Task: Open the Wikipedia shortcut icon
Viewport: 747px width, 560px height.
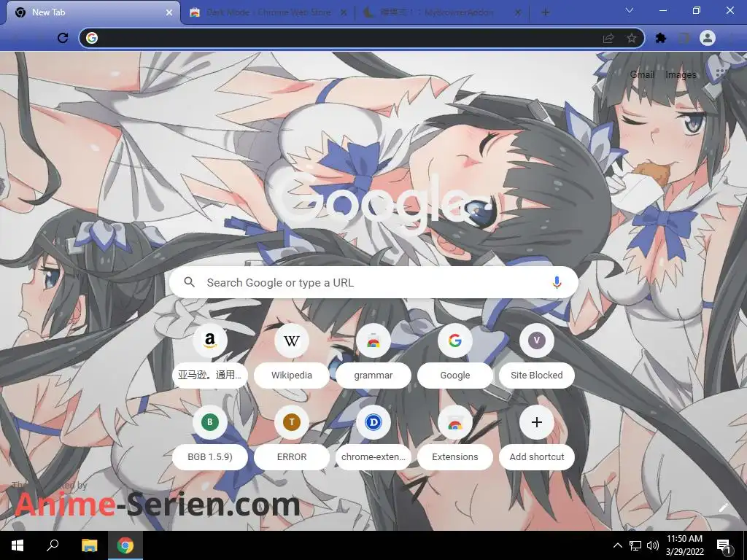Action: pos(292,341)
